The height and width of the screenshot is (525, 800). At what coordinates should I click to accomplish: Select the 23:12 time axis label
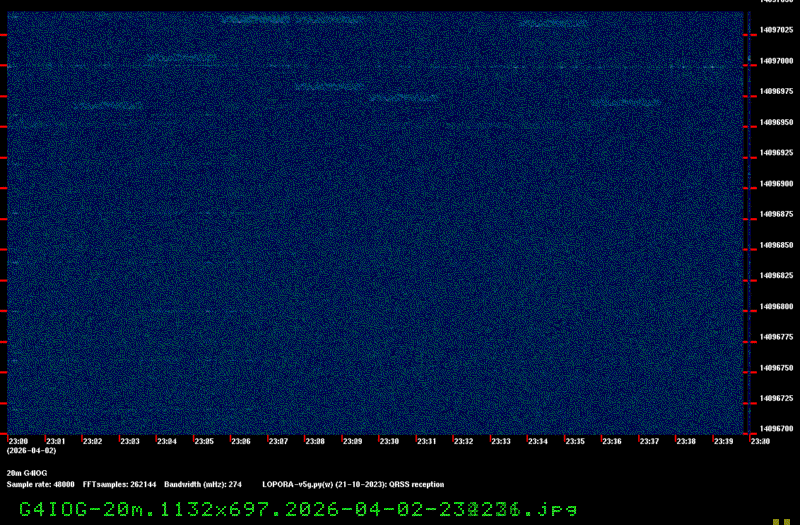[463, 441]
